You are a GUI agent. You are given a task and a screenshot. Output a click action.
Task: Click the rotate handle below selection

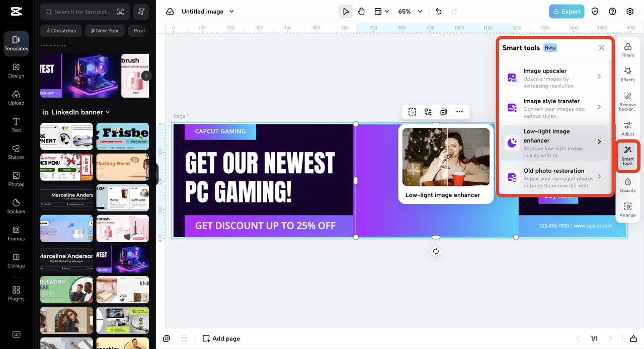point(436,251)
